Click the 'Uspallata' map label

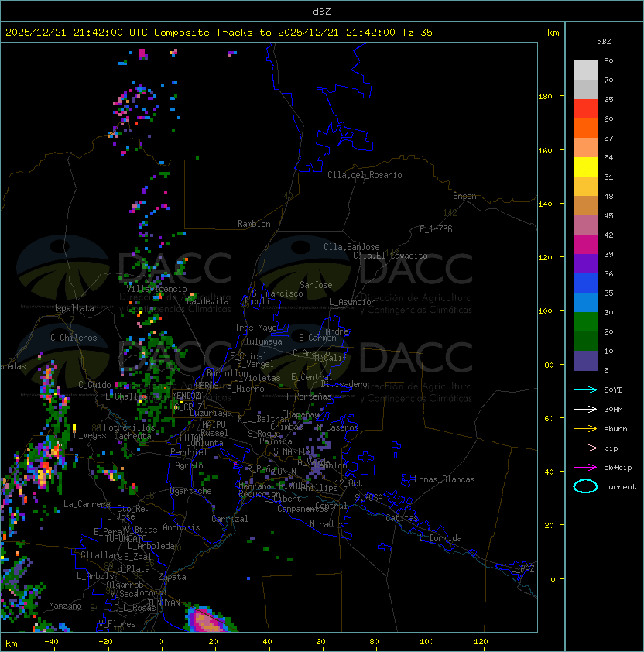click(x=73, y=308)
